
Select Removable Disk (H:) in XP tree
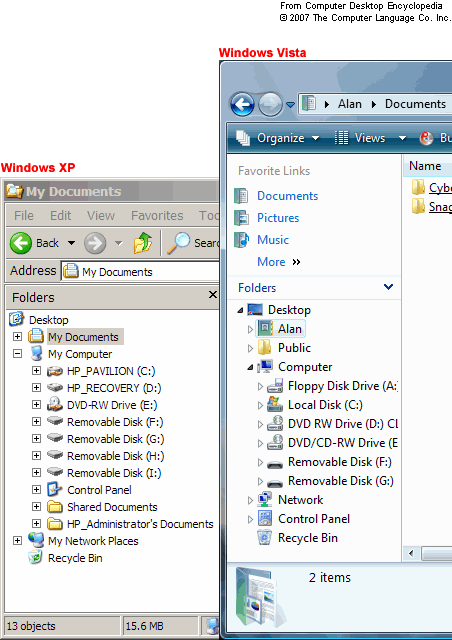click(x=115, y=456)
